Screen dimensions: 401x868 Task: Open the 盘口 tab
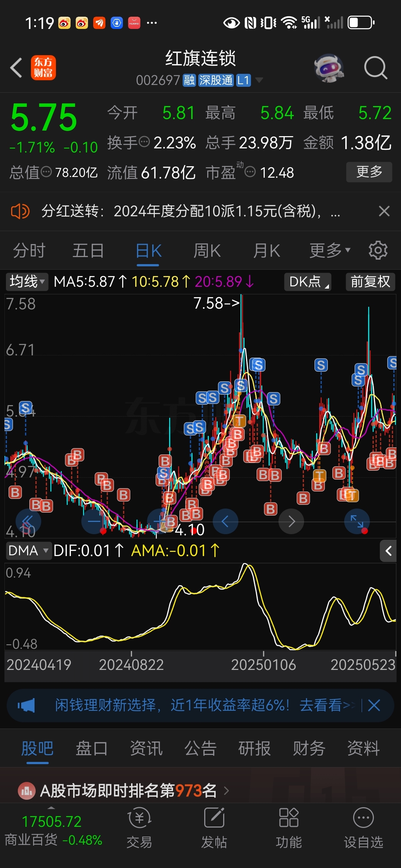[x=91, y=748]
